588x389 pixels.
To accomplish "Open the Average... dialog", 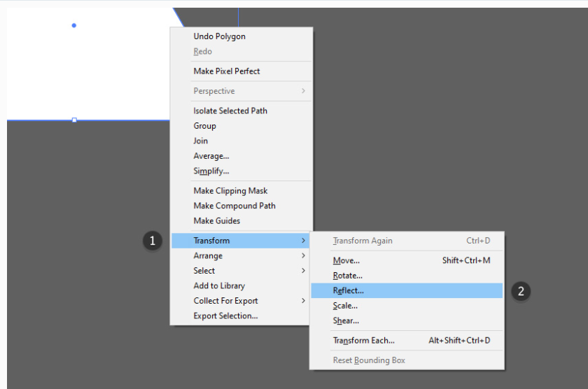I will 211,156.
